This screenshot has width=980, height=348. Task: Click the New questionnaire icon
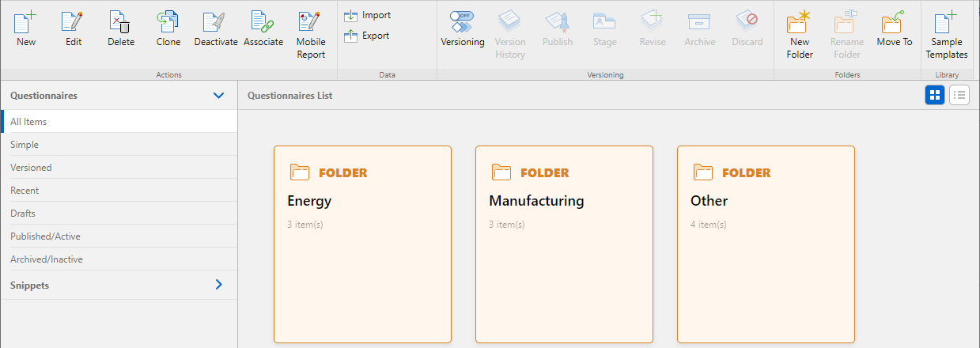click(x=26, y=24)
